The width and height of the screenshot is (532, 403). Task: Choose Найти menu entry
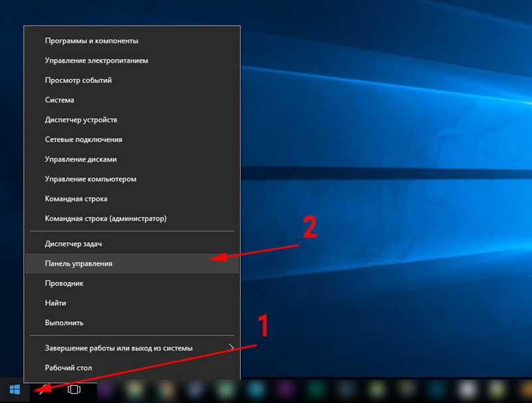[132, 303]
